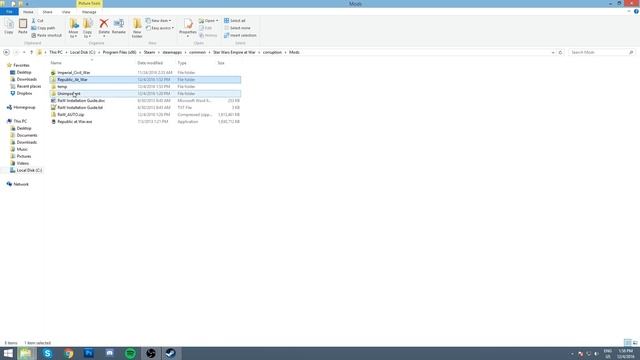Image resolution: width=640 pixels, height=360 pixels.
Task: Click the Rename icon
Action: [x=119, y=26]
